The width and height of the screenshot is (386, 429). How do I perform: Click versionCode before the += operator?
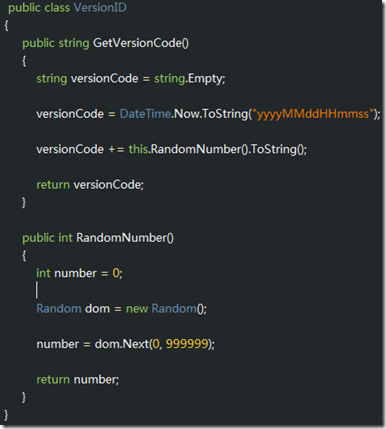coord(70,149)
